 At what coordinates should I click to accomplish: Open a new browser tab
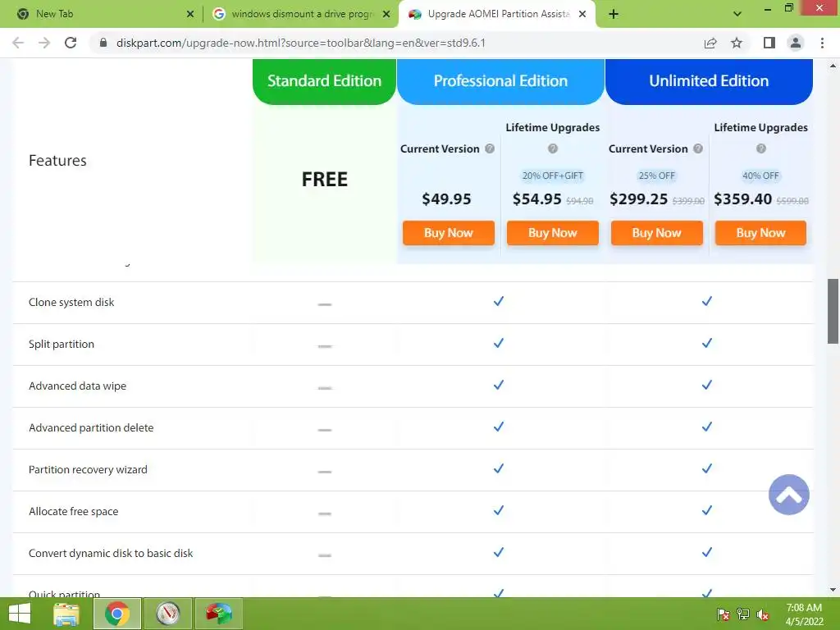[x=614, y=14]
